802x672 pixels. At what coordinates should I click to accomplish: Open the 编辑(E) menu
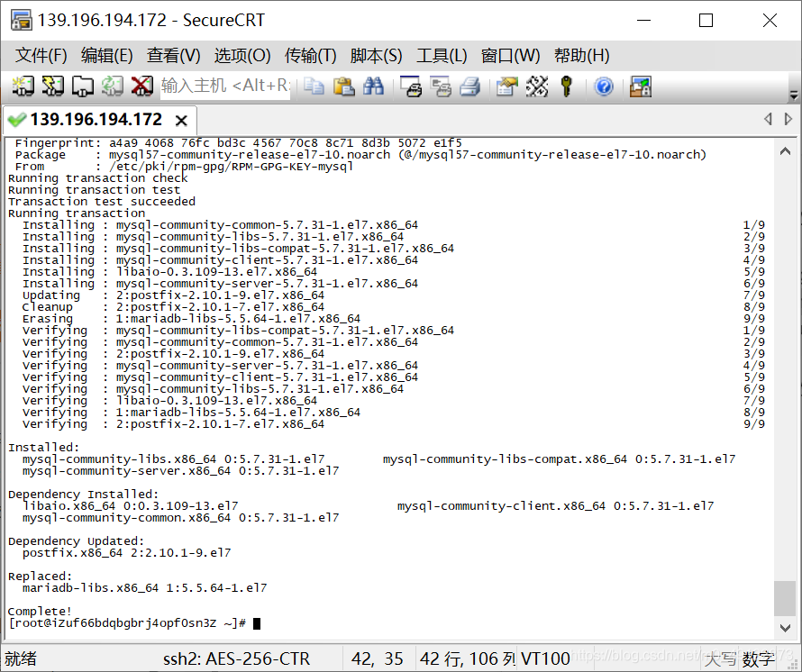click(x=107, y=55)
